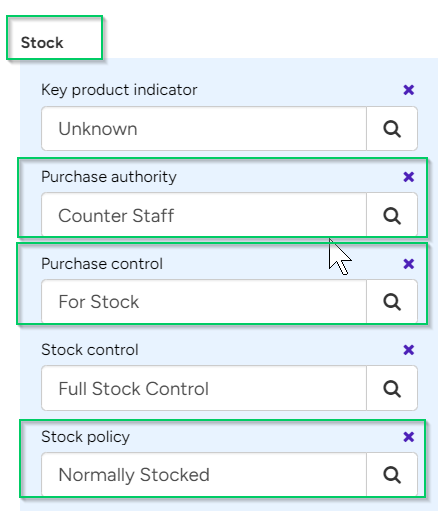The image size is (448, 511).
Task: Click the Counter Staff input field
Action: 204,215
